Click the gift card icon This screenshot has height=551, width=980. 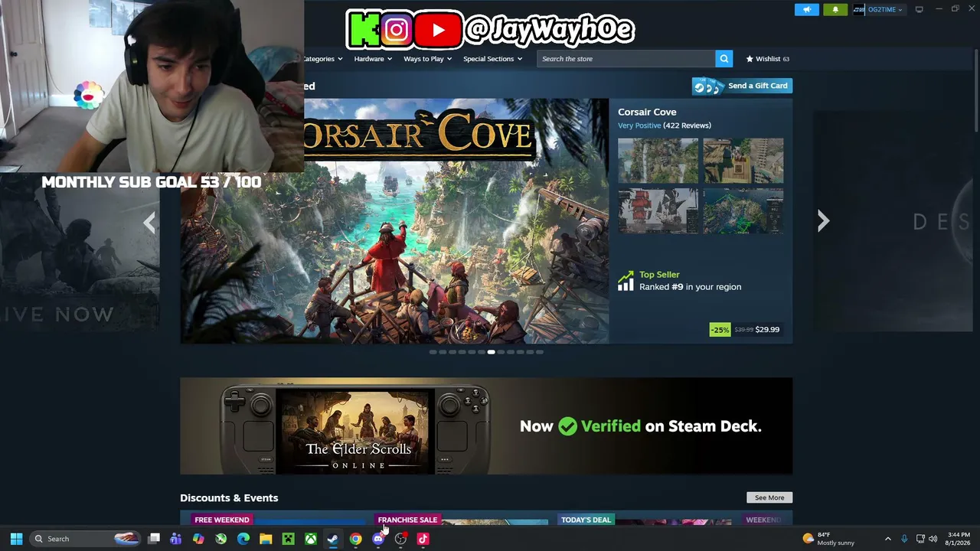tap(707, 86)
